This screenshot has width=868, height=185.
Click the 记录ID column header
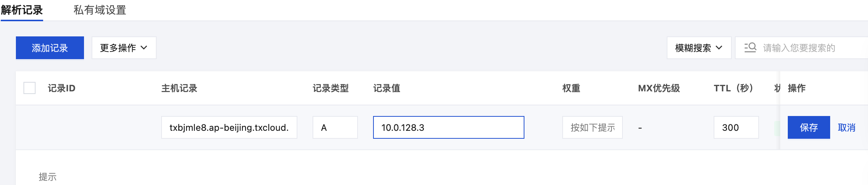pyautogui.click(x=62, y=88)
